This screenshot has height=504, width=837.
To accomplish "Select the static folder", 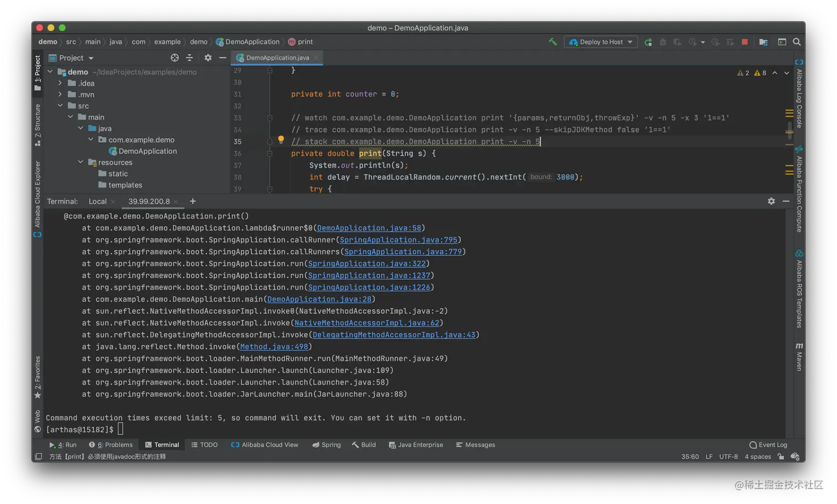I will point(113,174).
